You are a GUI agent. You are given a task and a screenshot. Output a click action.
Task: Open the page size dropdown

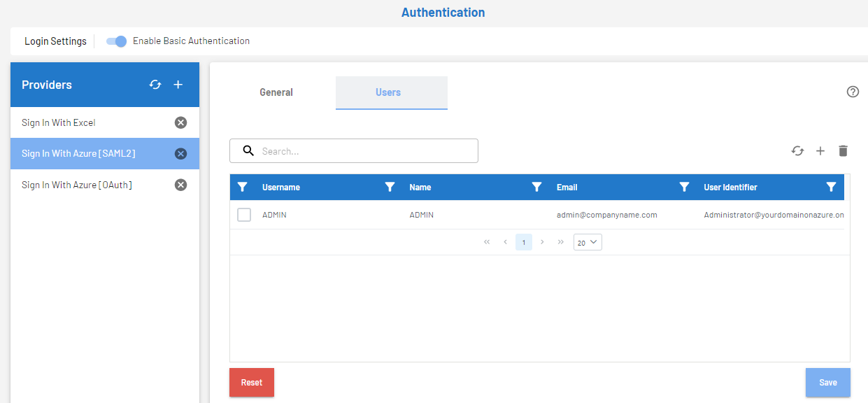click(x=588, y=242)
